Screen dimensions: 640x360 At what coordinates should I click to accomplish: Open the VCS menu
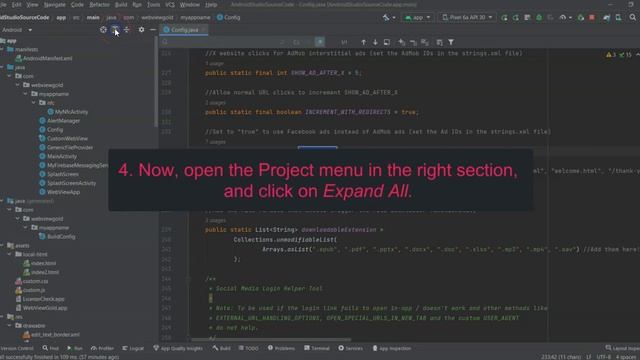pos(170,4)
